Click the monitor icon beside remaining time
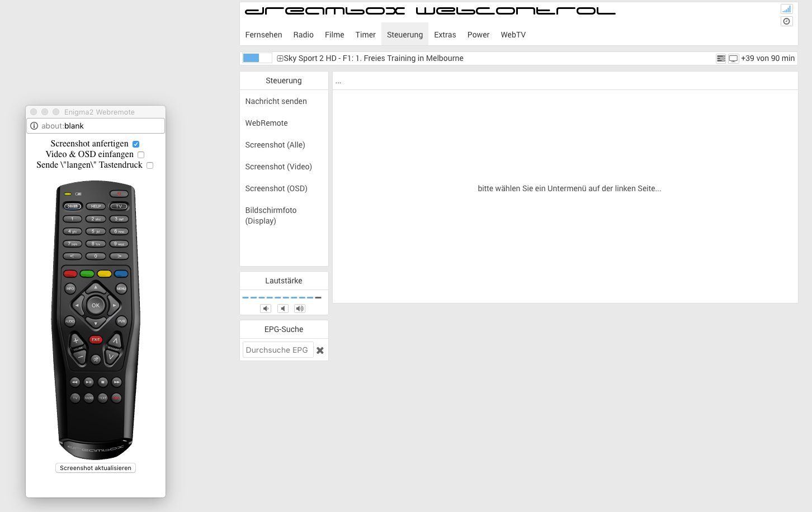 pyautogui.click(x=733, y=59)
